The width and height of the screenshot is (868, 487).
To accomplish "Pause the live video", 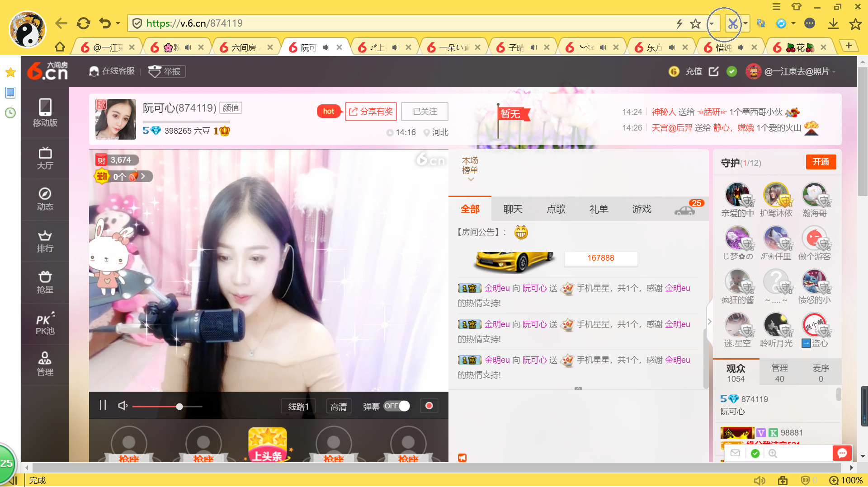I will (x=103, y=405).
